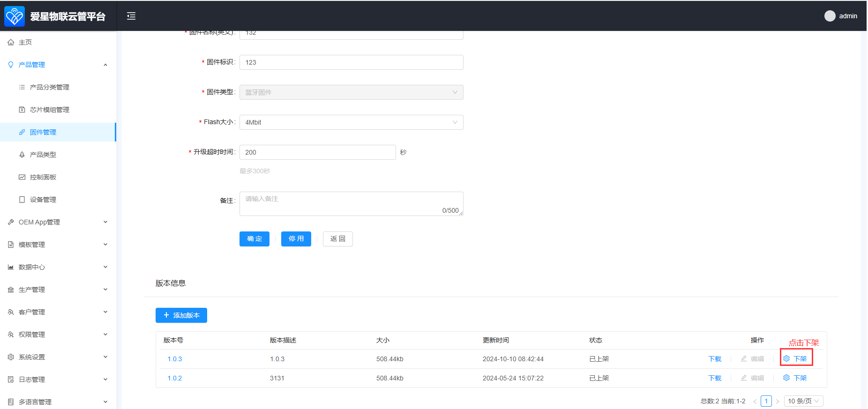868x409 pixels.
Task: Click the 版本号 column header
Action: 173,340
